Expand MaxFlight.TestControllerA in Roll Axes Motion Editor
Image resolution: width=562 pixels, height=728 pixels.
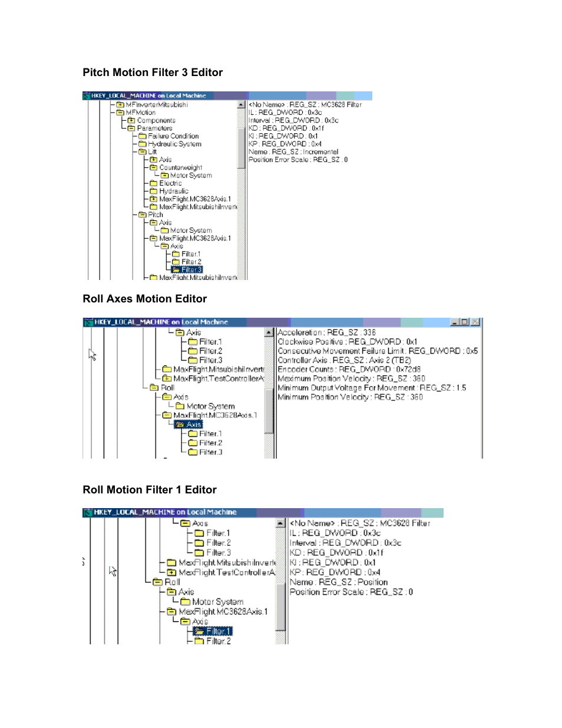click(167, 378)
